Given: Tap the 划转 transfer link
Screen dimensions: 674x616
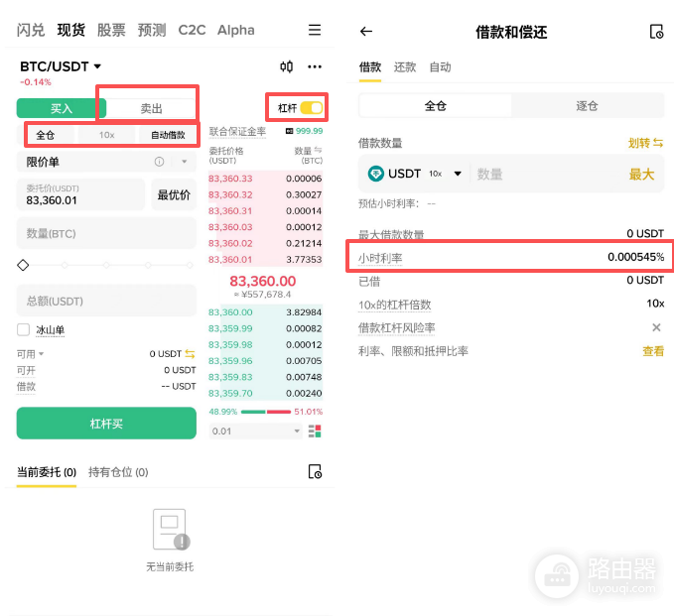Looking at the screenshot, I should click(x=645, y=143).
